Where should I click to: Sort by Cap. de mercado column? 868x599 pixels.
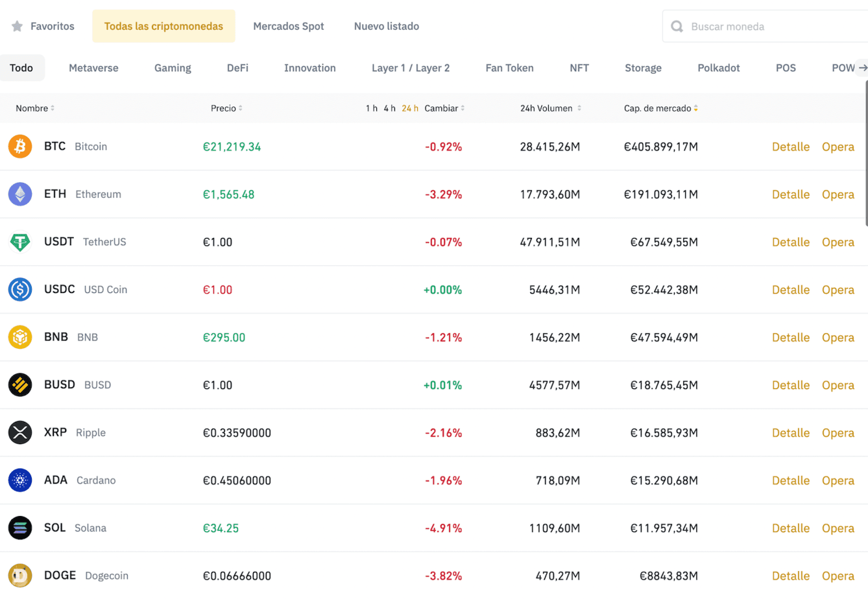pyautogui.click(x=661, y=108)
